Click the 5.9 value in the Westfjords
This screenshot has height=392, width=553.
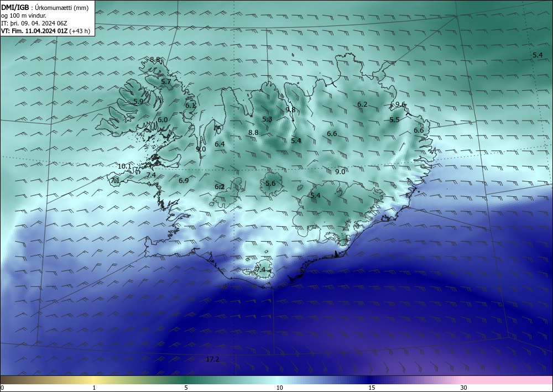click(x=138, y=101)
